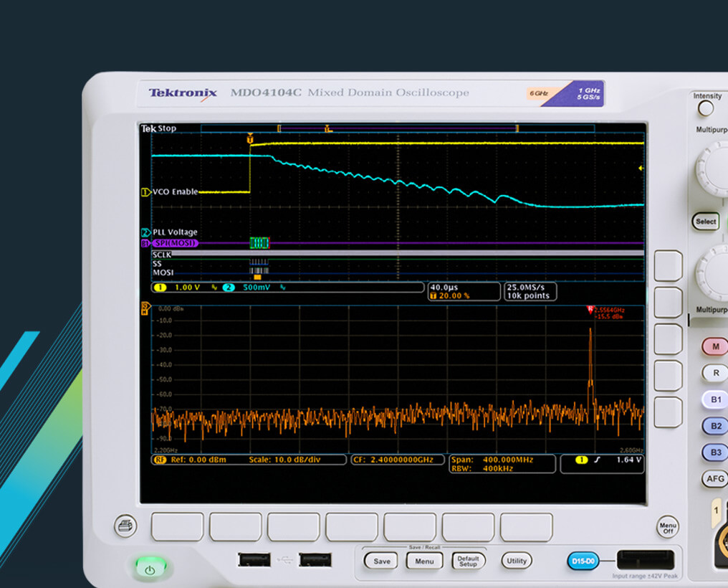This screenshot has width=728, height=588.
Task: Click the orange RF trace indicator at spectrum left edge
Action: tap(145, 308)
